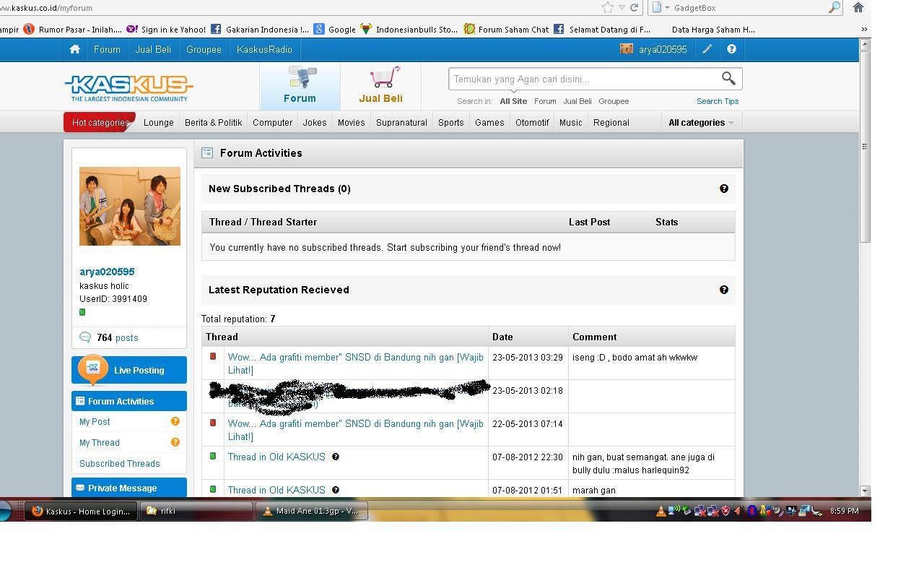
Task: Click the pencil edit icon in top bar
Action: click(707, 49)
